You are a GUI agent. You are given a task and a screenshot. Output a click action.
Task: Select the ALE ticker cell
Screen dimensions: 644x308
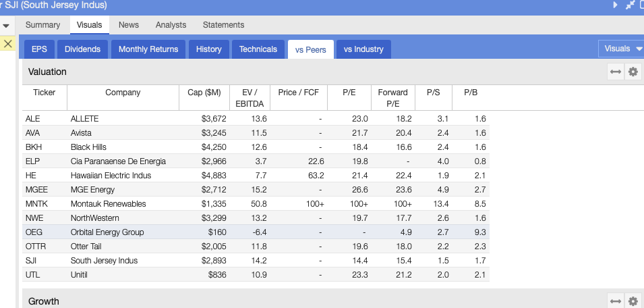pos(33,119)
